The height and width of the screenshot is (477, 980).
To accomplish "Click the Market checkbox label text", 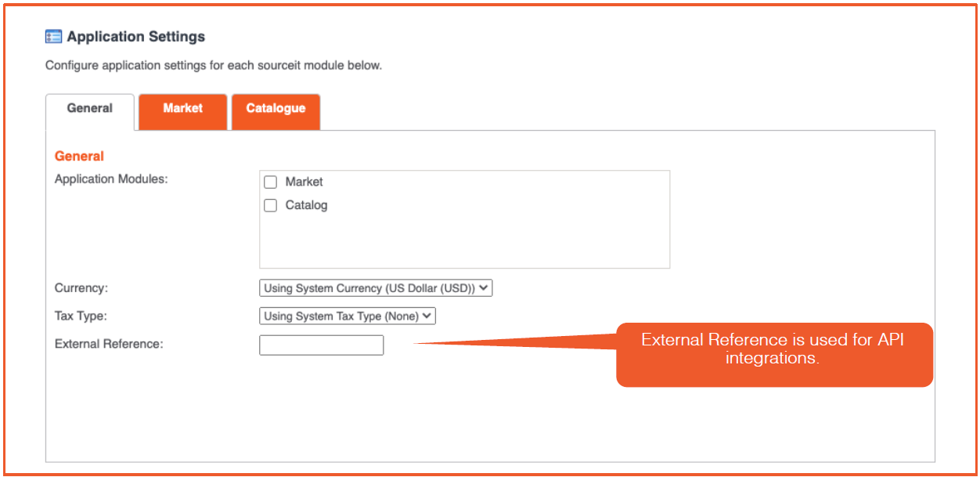I will [x=304, y=182].
